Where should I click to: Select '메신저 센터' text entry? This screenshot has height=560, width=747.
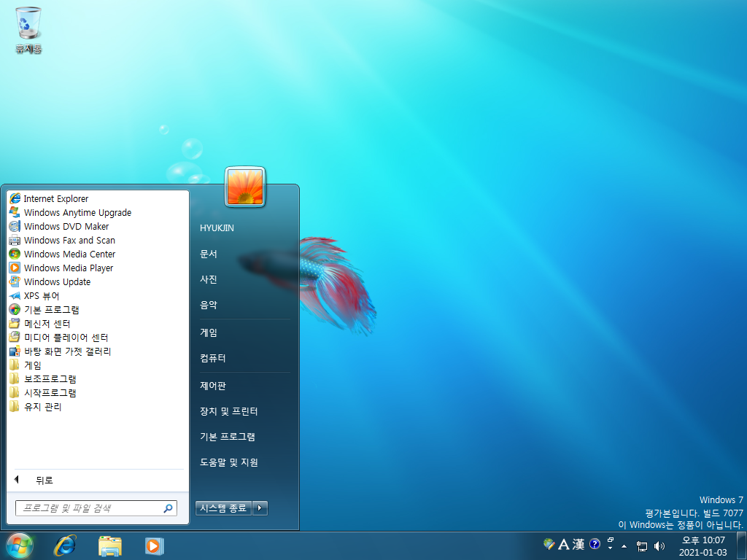pyautogui.click(x=47, y=323)
